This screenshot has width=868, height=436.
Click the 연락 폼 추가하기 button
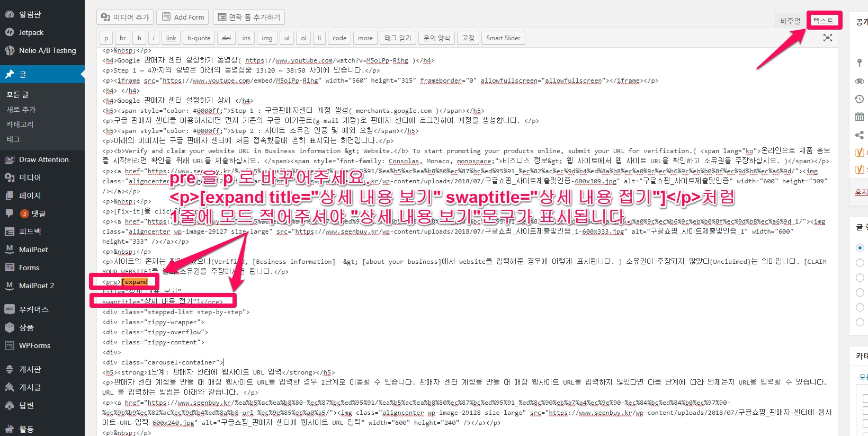[249, 17]
